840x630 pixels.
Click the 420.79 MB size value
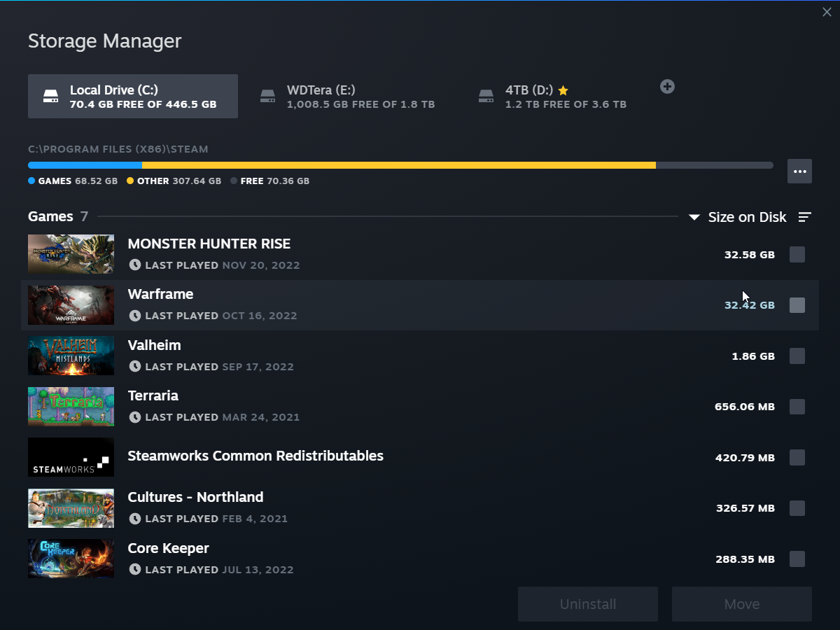745,458
